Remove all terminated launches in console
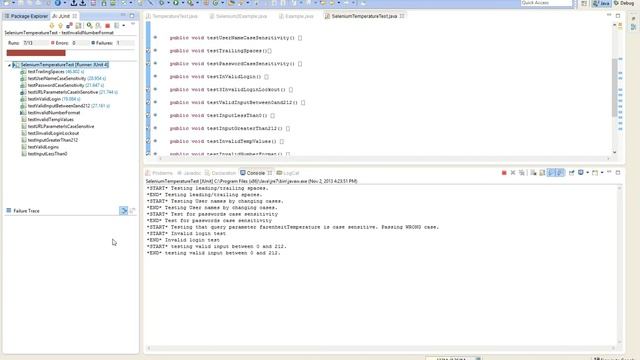The image size is (640, 360). (x=522, y=173)
